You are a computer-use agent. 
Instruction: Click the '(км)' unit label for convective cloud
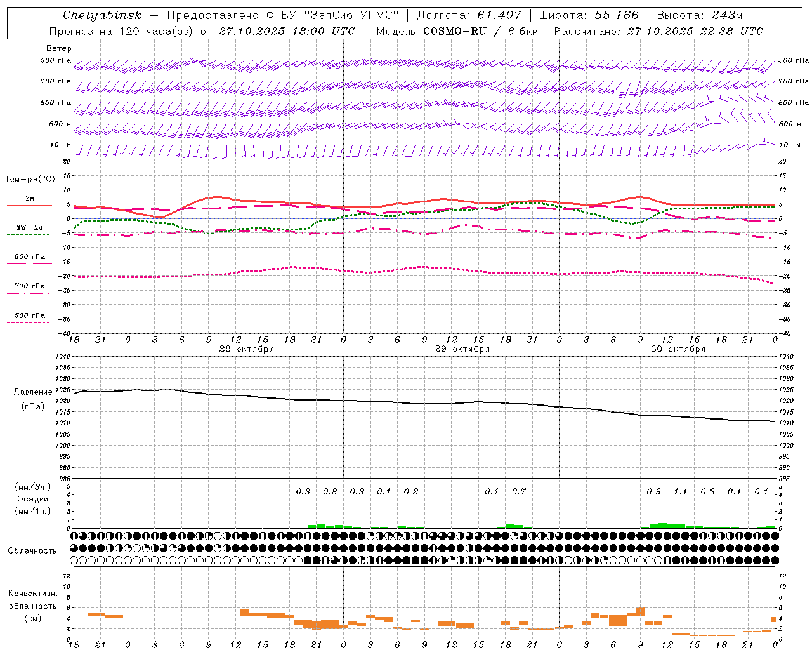coord(33,618)
